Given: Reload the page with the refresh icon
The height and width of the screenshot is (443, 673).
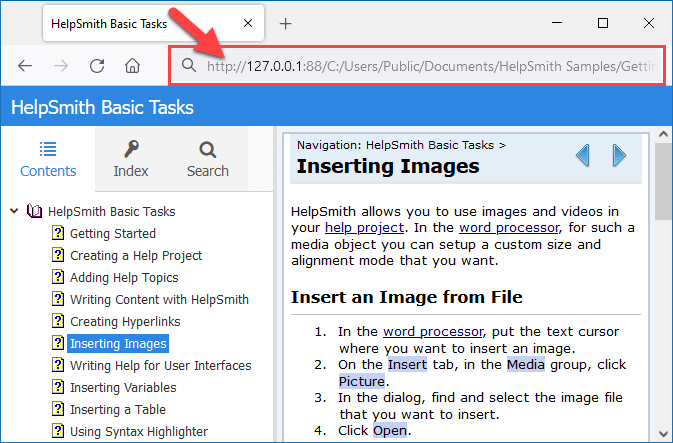Looking at the screenshot, I should (x=97, y=66).
